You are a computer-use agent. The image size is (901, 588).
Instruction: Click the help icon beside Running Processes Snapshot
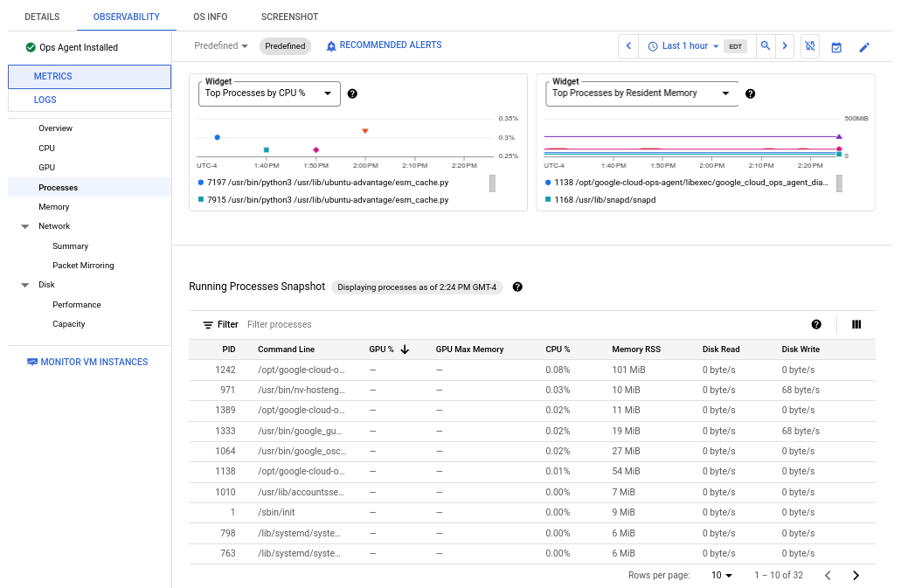517,287
